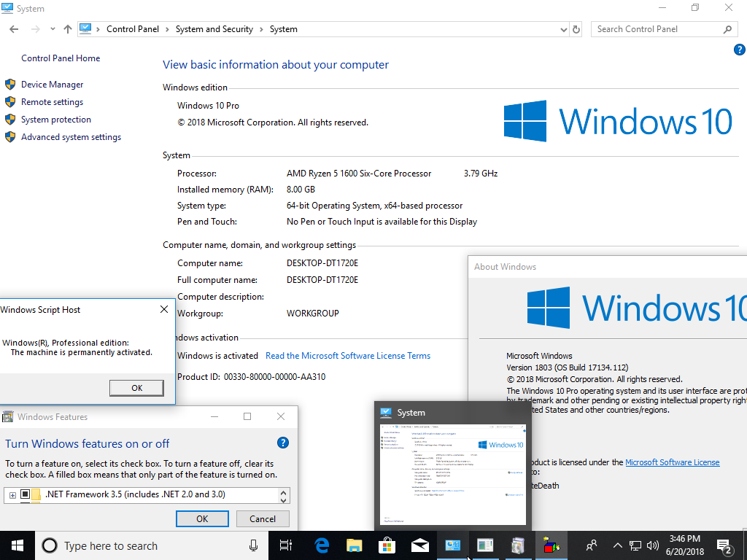Click the shield icon beside Remote settings
Screen dimensions: 747x560
[x=10, y=102]
